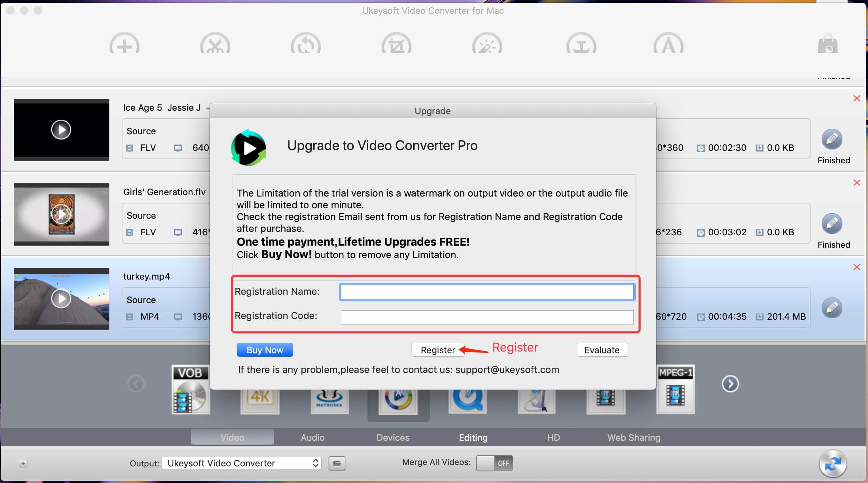Switch to the Audio tab
This screenshot has height=483, width=868.
pos(312,437)
